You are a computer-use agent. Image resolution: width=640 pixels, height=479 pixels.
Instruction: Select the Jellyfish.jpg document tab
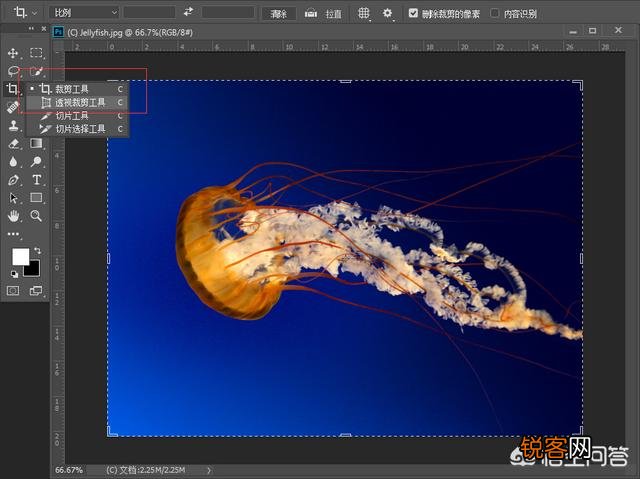click(130, 32)
